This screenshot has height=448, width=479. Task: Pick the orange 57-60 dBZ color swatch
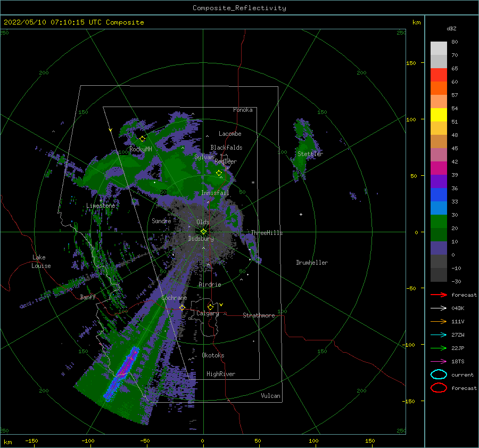click(x=439, y=88)
